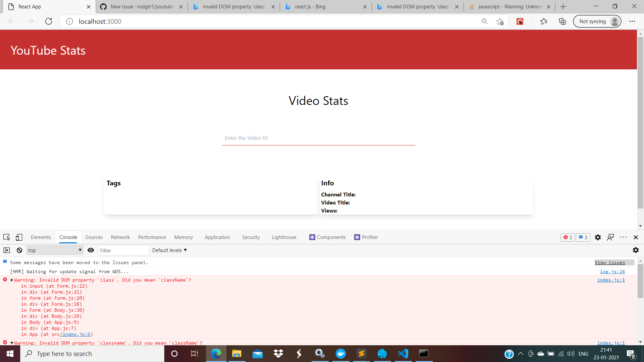Open a new browser tab
This screenshot has height=362, width=644.
coord(563,7)
